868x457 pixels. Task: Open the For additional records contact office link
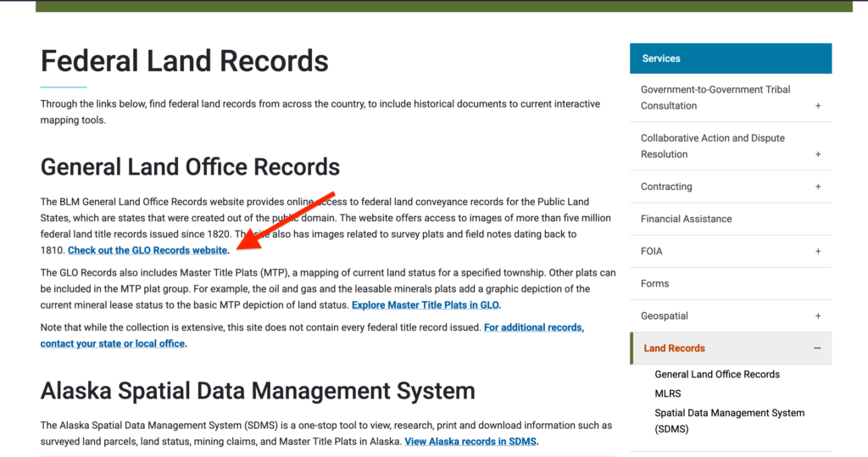tap(312, 336)
